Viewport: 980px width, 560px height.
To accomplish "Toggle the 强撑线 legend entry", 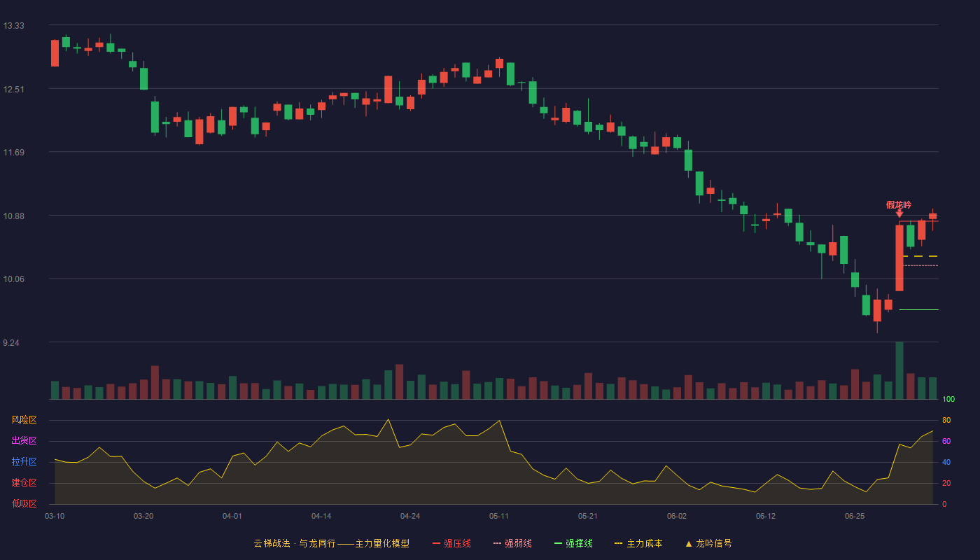I will click(x=573, y=543).
